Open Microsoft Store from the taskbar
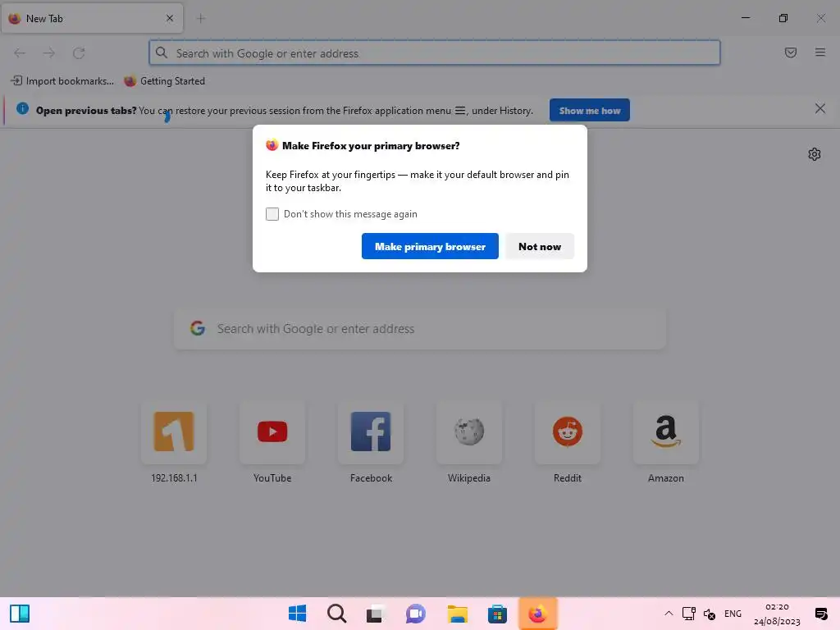The height and width of the screenshot is (630, 840). point(497,614)
